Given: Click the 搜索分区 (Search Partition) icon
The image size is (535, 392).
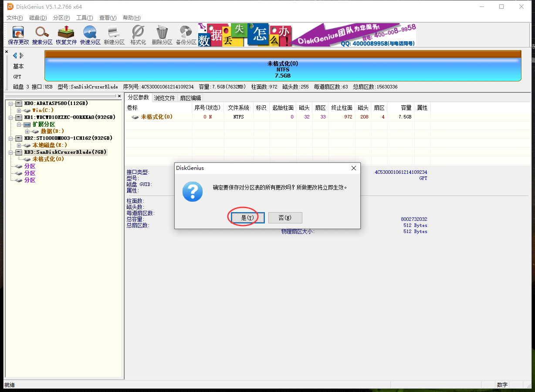Looking at the screenshot, I should tap(42, 35).
